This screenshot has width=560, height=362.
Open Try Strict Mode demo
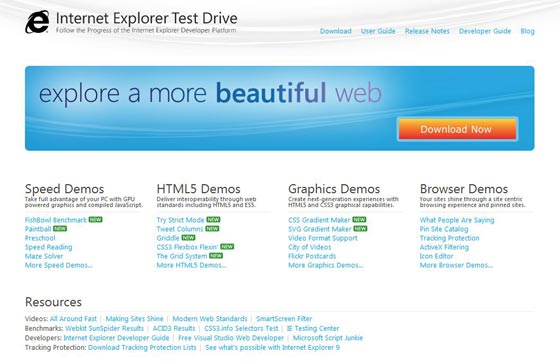click(x=180, y=220)
